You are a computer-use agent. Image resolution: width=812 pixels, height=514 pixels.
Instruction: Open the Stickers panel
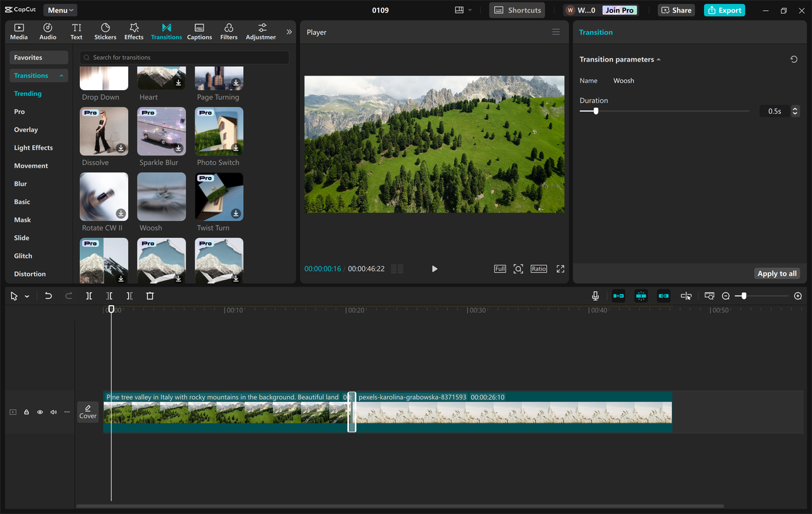(105, 31)
